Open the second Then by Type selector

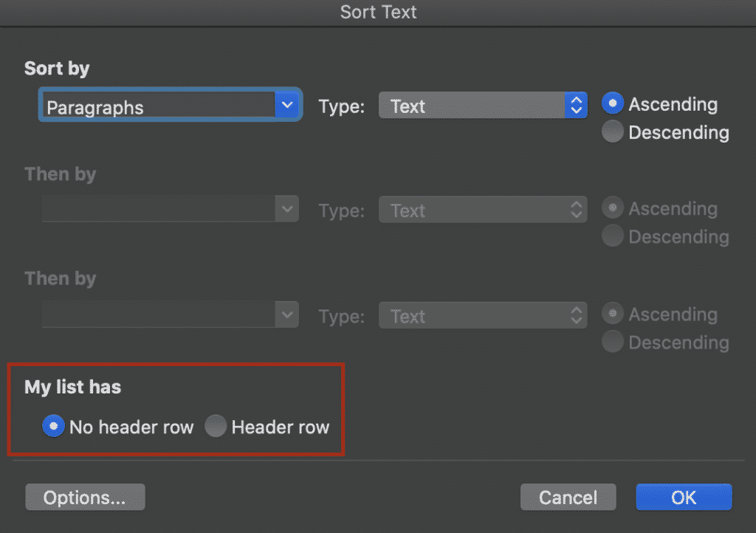point(575,210)
